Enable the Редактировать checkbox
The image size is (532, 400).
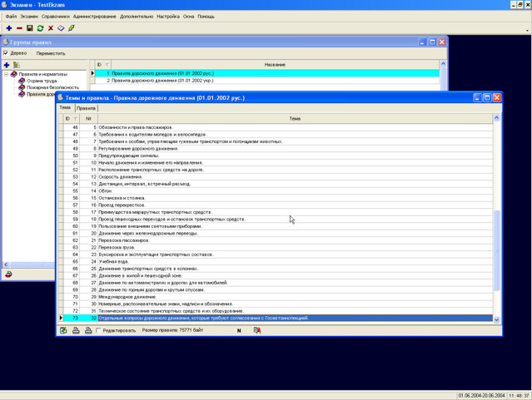coord(98,330)
